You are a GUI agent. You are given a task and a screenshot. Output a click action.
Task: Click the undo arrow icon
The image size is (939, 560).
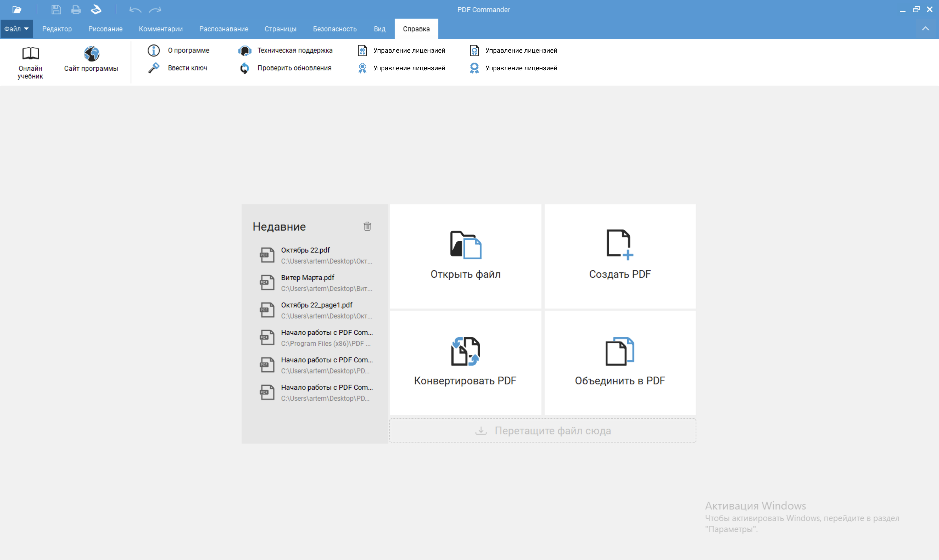point(135,9)
